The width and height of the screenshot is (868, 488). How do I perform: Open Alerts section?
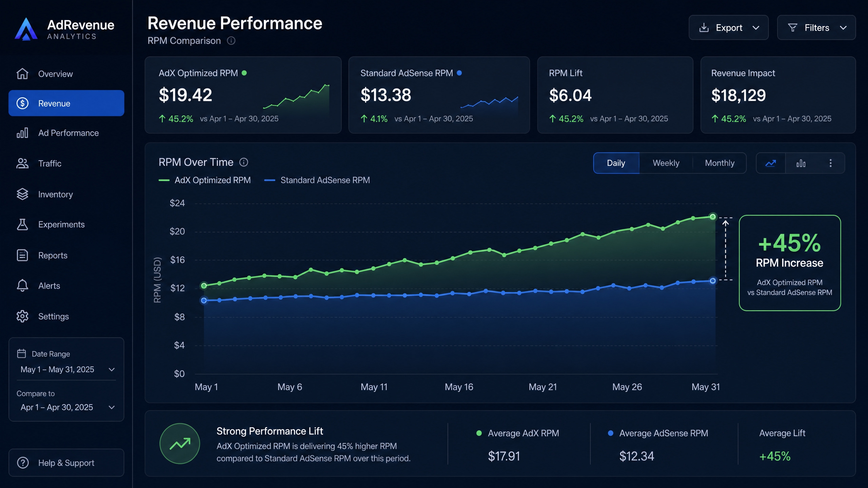pyautogui.click(x=66, y=286)
